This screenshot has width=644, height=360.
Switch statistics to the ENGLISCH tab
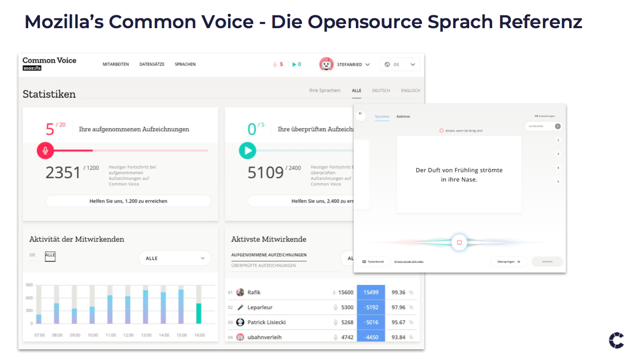(x=410, y=91)
